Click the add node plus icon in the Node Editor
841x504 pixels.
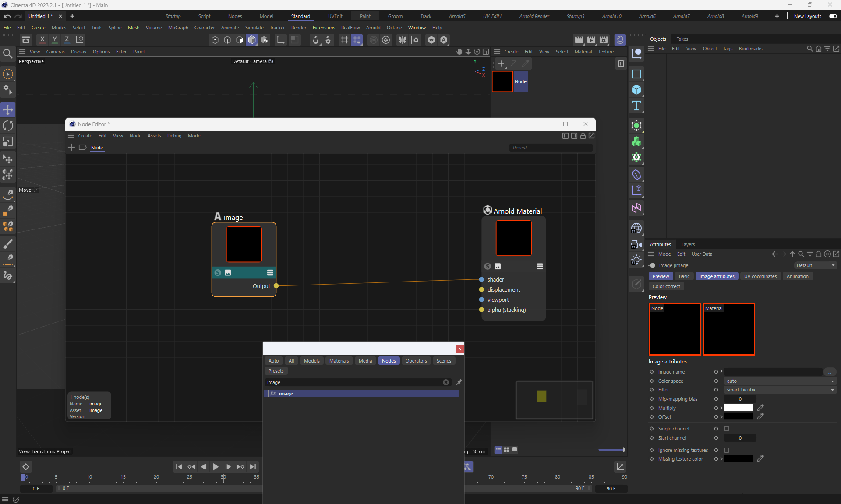click(71, 147)
